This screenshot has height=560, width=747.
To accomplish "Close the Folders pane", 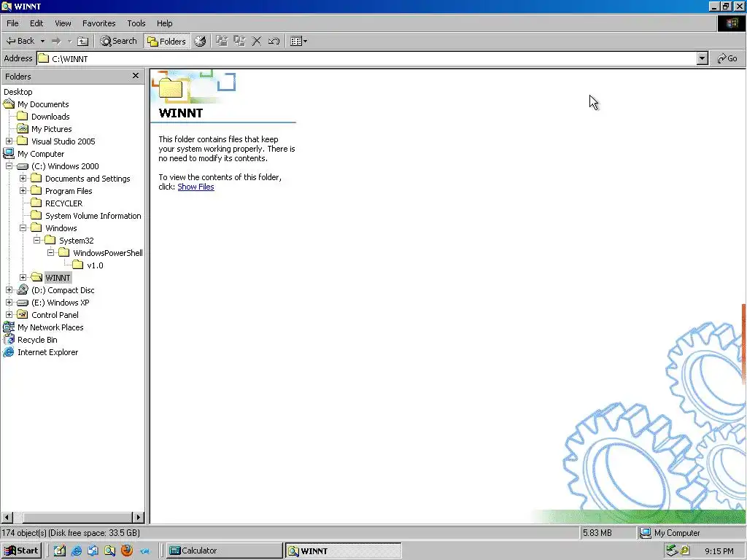I will click(x=135, y=76).
